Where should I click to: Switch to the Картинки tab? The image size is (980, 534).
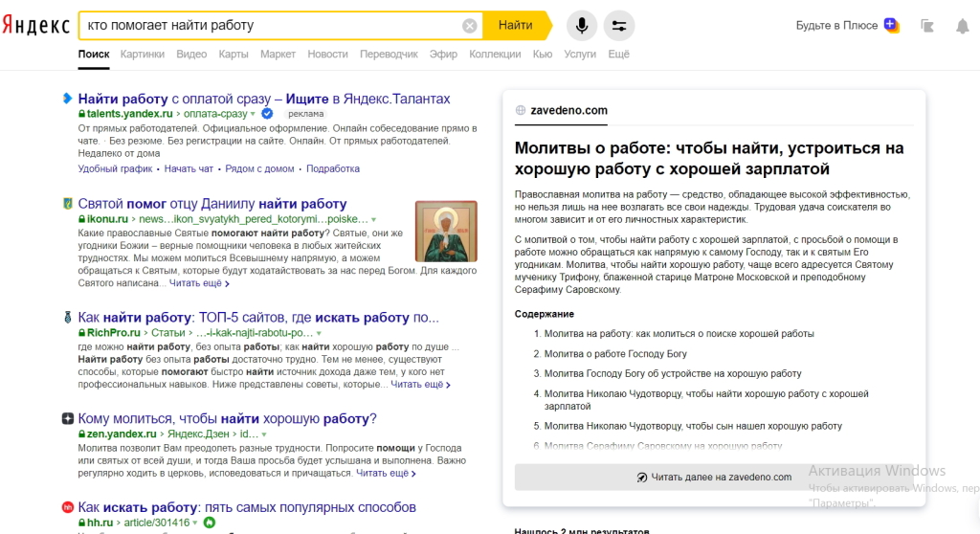click(143, 55)
